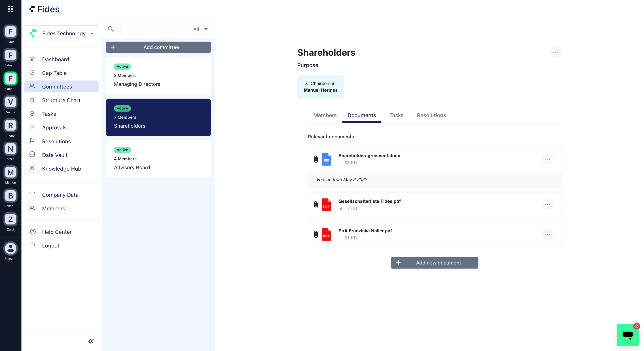Open options for Gesellschafterliste Fides.pdf

click(547, 205)
